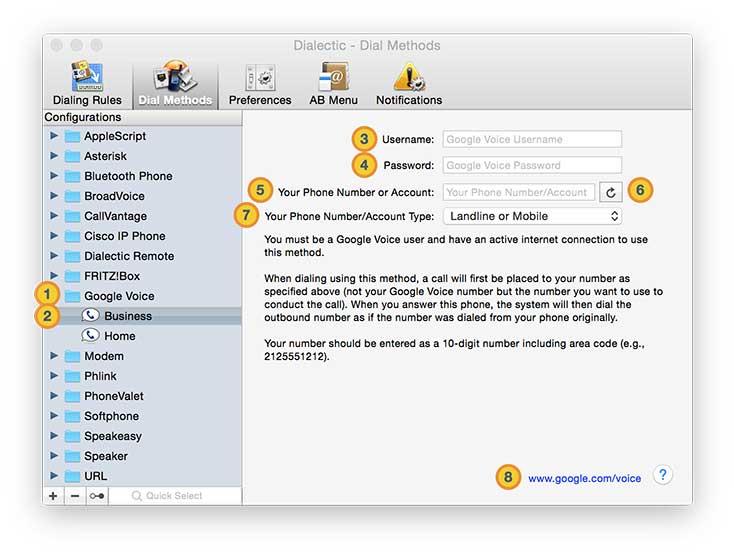
Task: Expand the Softphone disclosure triangle
Action: (54, 416)
